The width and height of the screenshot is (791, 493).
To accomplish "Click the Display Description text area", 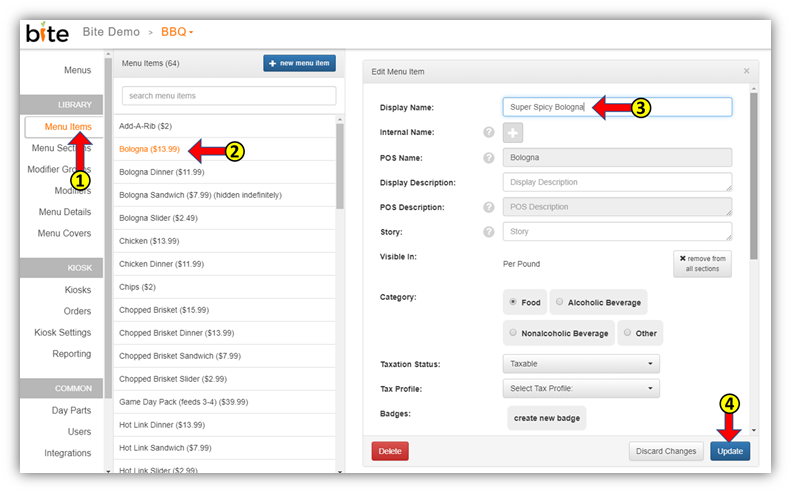I will coord(617,182).
